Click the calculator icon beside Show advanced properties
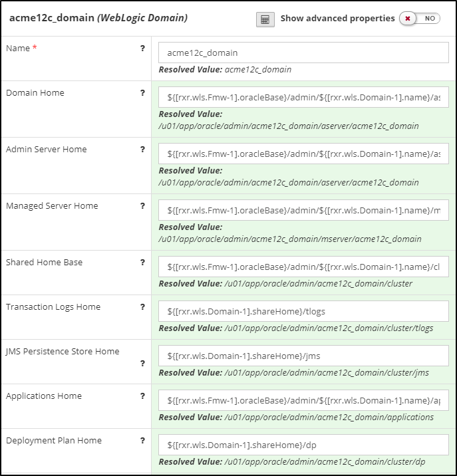This screenshot has width=457, height=476. click(265, 19)
